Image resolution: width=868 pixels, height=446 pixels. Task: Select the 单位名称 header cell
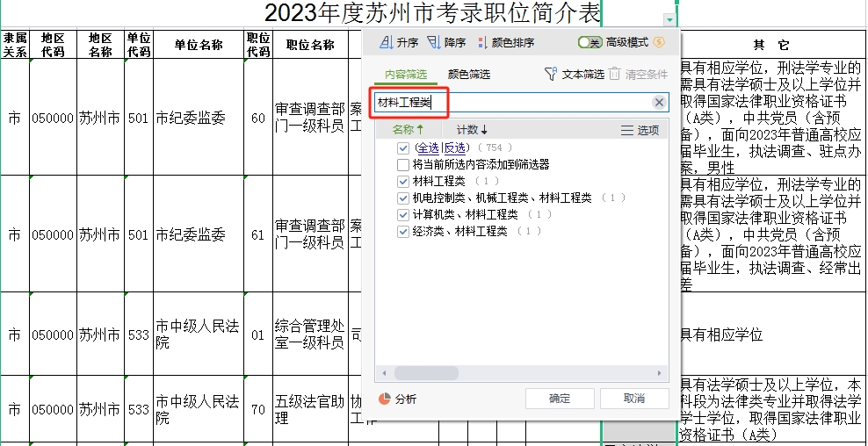(x=199, y=44)
